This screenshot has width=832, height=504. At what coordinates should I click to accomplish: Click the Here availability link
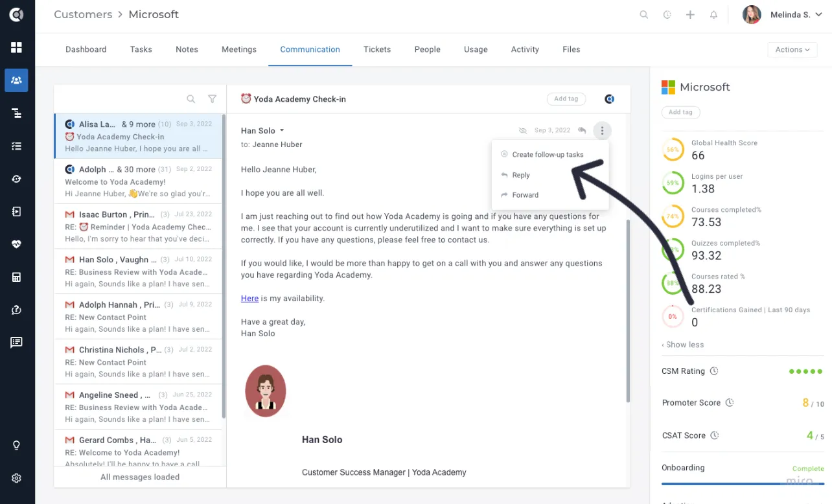[249, 298]
